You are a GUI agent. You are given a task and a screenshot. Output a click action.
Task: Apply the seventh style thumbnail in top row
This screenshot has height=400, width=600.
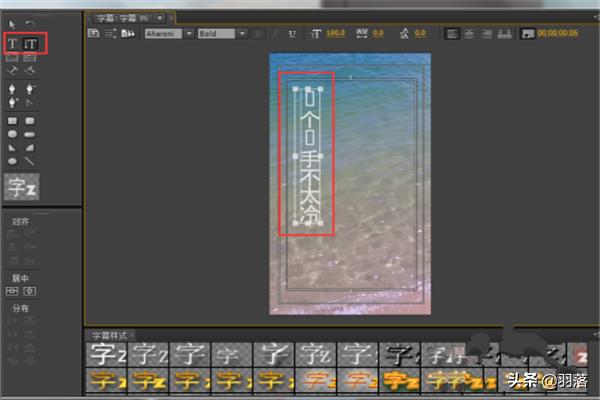tap(357, 354)
